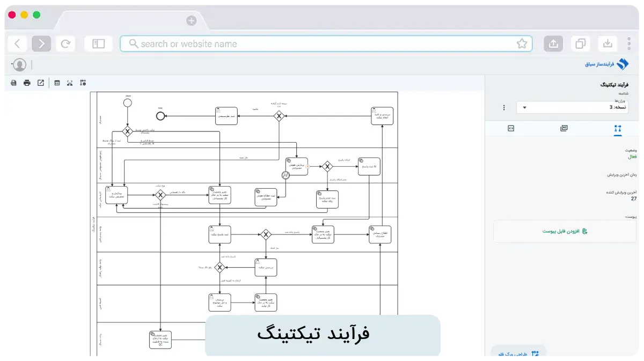Click the browser tabs overview icon
The height and width of the screenshot is (361, 644).
coord(581,44)
